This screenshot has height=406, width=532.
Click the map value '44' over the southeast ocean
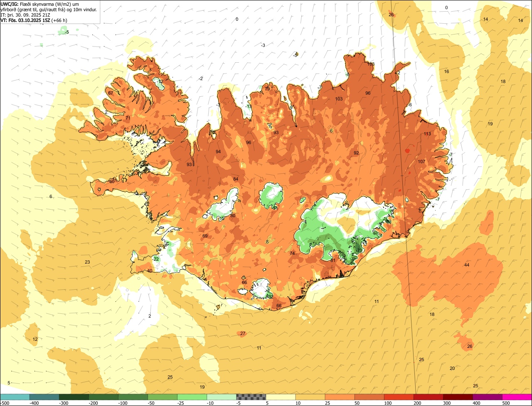pyautogui.click(x=467, y=265)
